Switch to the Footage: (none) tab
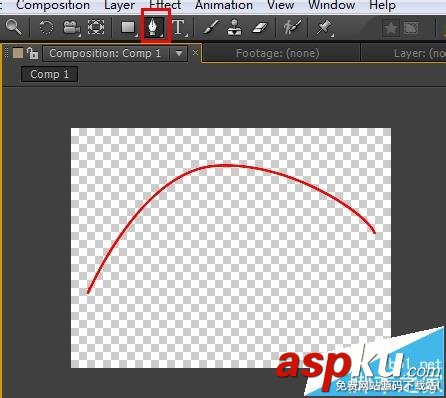The image size is (446, 398). [x=277, y=53]
